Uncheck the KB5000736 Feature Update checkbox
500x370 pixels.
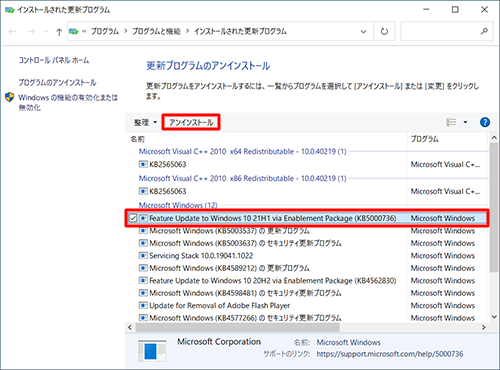point(133,218)
